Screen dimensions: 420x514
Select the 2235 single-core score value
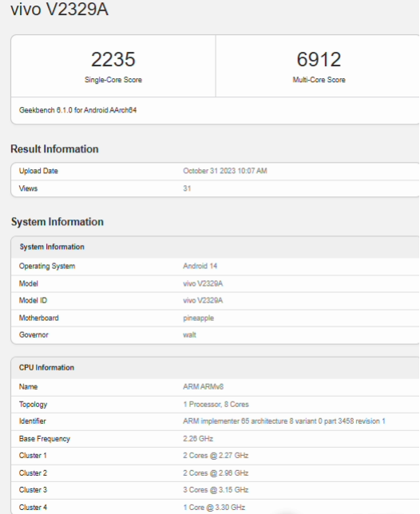point(113,59)
